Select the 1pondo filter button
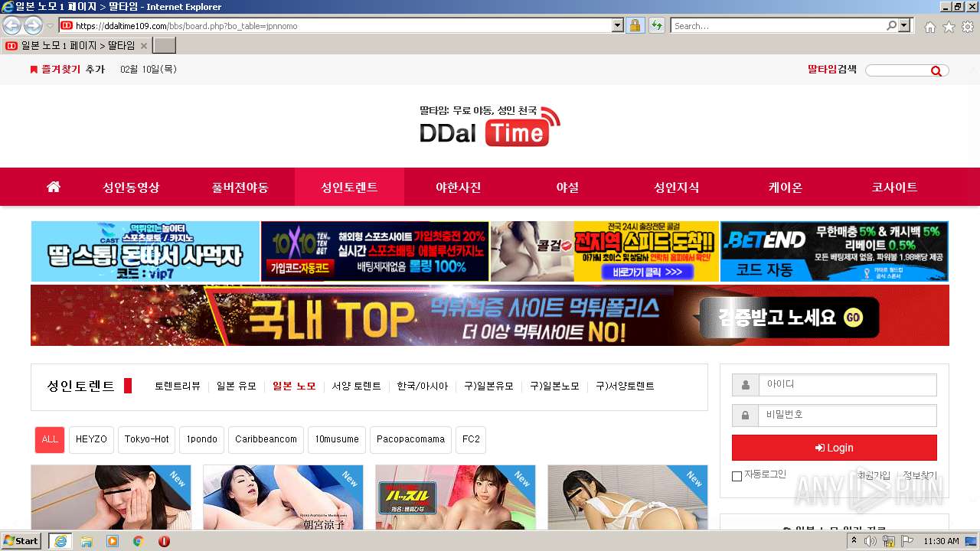The image size is (980, 551). pos(202,439)
